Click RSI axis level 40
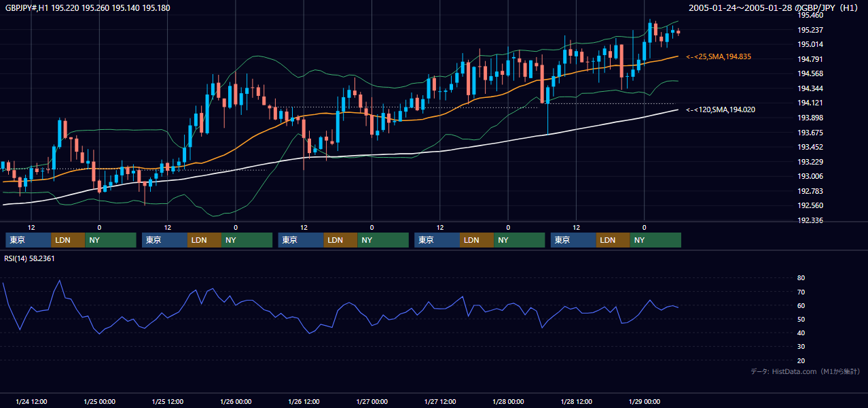 [x=801, y=333]
